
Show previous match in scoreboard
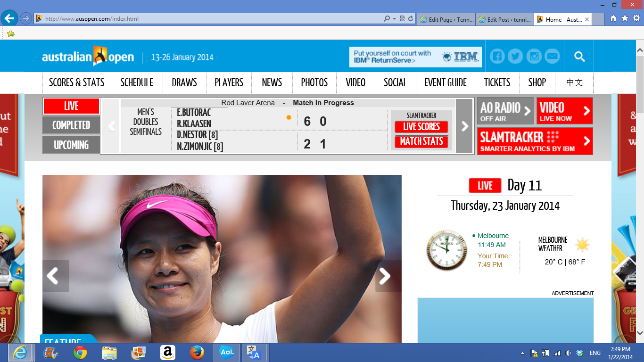[112, 126]
